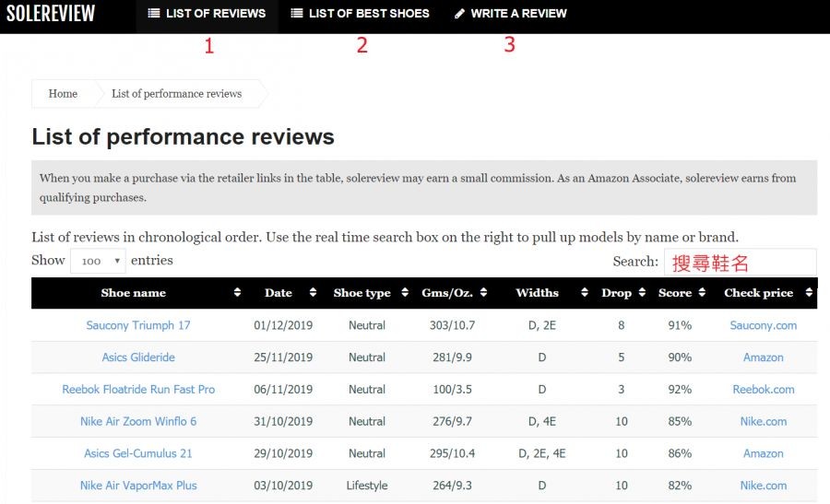Open the List of Reviews menu
This screenshot has height=504, width=830.
[207, 14]
